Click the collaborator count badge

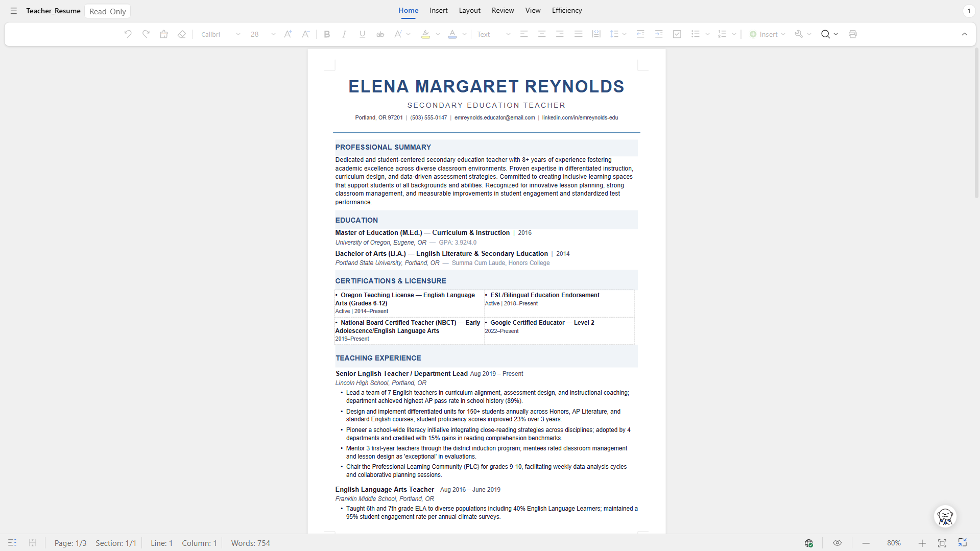click(x=969, y=11)
